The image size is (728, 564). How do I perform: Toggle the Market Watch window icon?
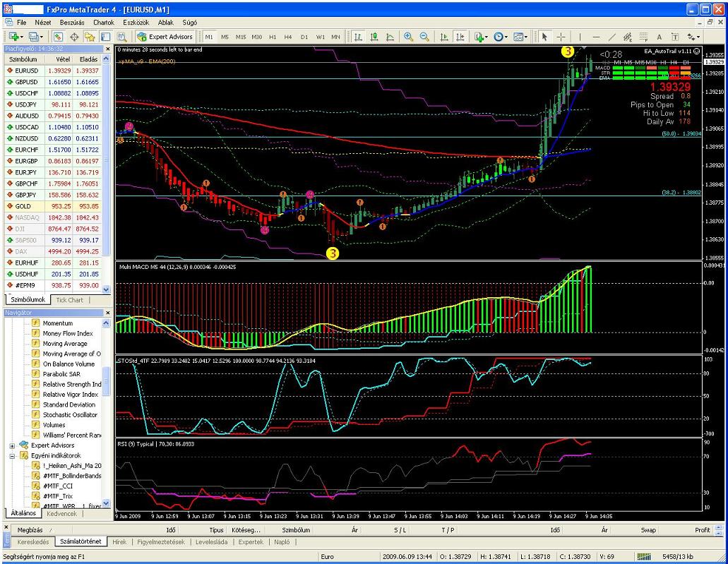[x=58, y=37]
